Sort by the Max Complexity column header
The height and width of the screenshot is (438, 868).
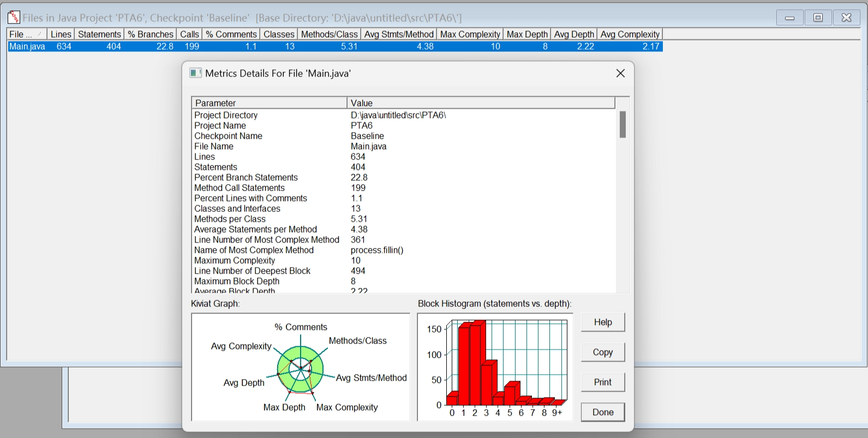(x=470, y=34)
